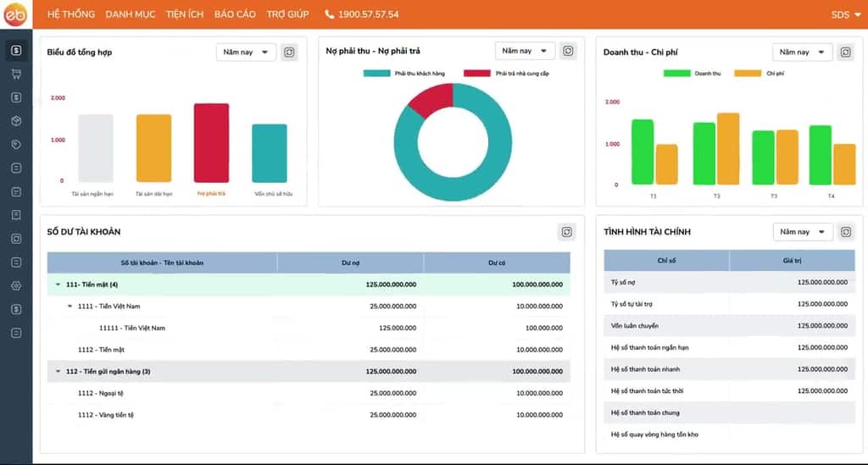This screenshot has width=868, height=465.
Task: Click snapshot icon in Nợ phải thu panel
Action: (x=568, y=51)
